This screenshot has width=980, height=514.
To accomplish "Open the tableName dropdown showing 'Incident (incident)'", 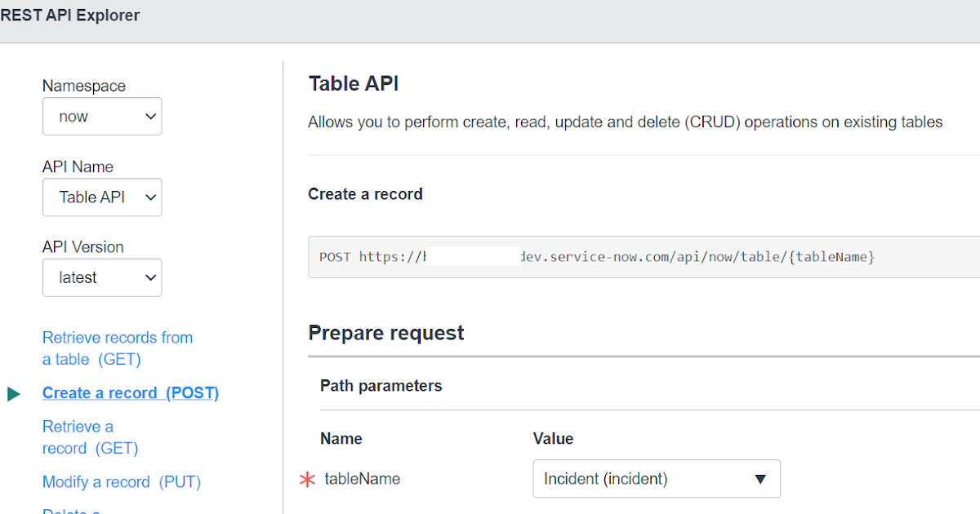I will point(657,479).
